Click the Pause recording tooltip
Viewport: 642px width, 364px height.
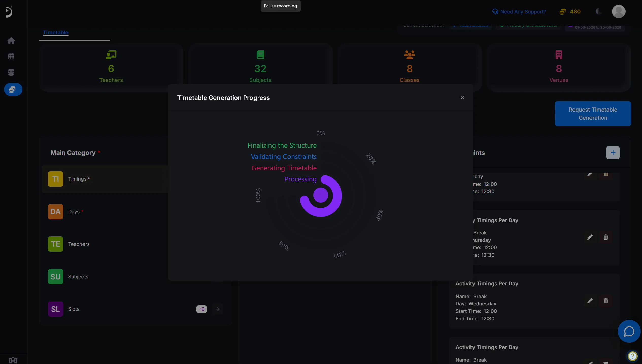280,6
